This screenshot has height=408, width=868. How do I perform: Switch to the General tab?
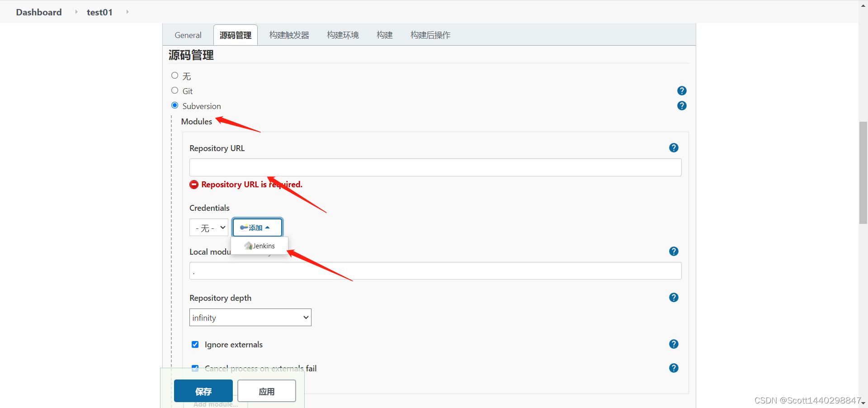(188, 35)
